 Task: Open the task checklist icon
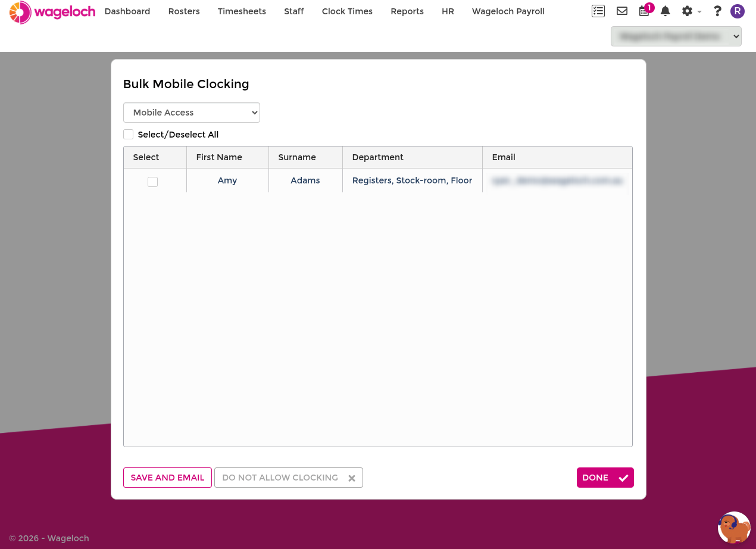598,11
